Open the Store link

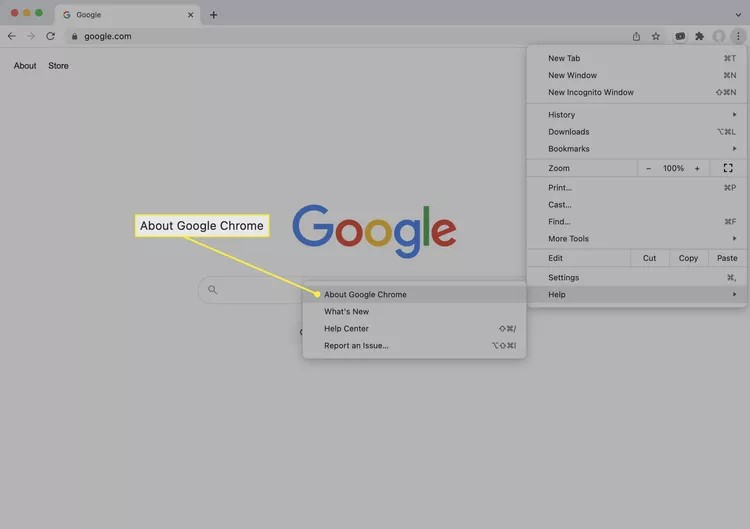click(x=58, y=66)
